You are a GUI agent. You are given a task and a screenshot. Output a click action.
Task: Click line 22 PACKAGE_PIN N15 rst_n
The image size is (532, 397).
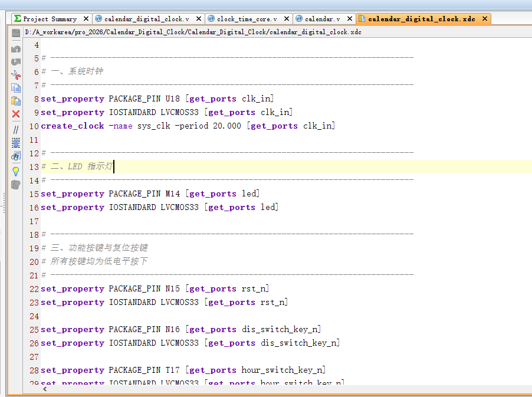[155, 289]
